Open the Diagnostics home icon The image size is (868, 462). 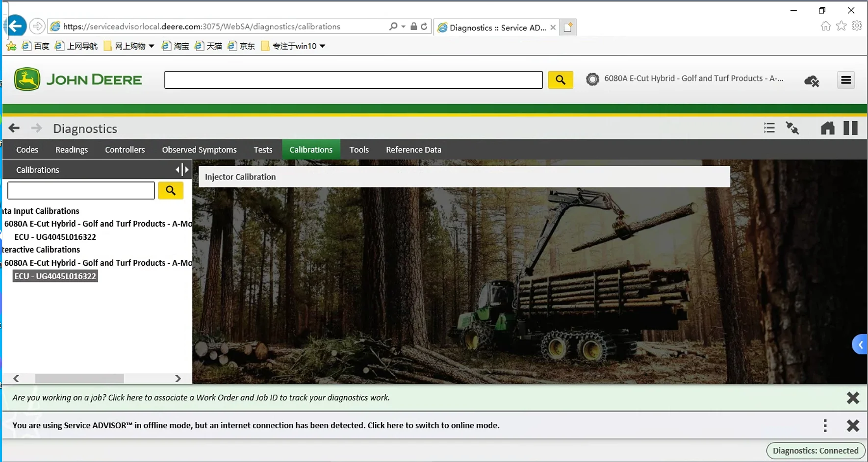(827, 128)
